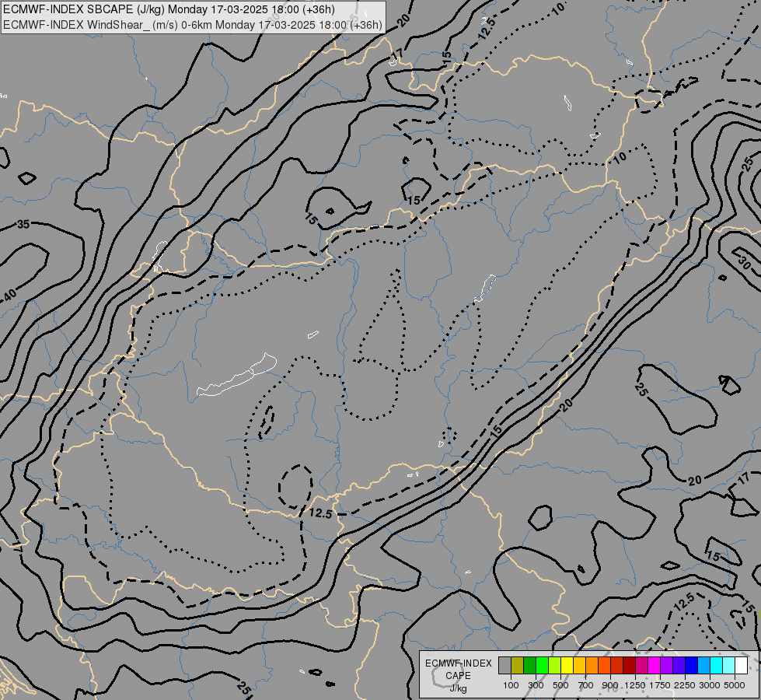Screen dimensions: 761x700
Task: Click the pinkish-magenta swatch after 1250
Action: (x=641, y=665)
